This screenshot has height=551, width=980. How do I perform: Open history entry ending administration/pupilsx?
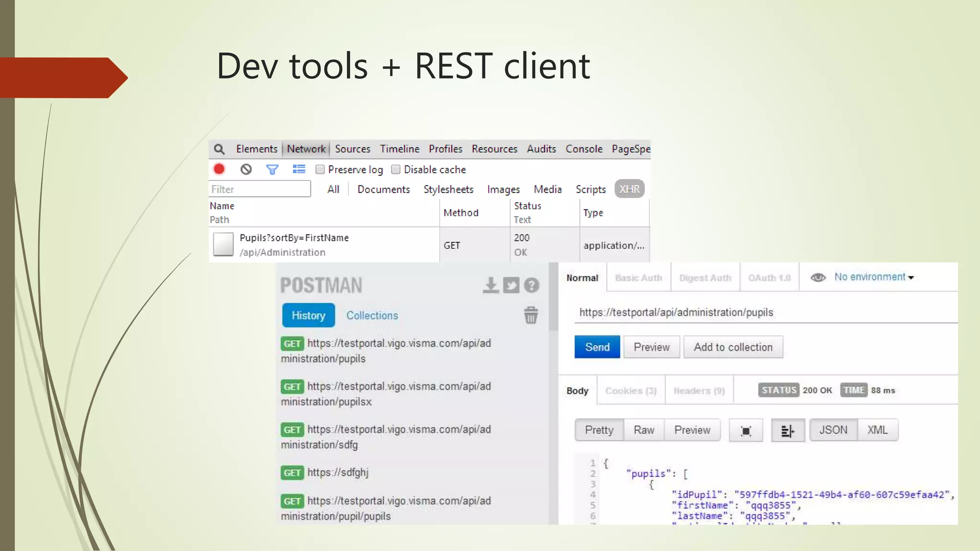[x=386, y=394]
